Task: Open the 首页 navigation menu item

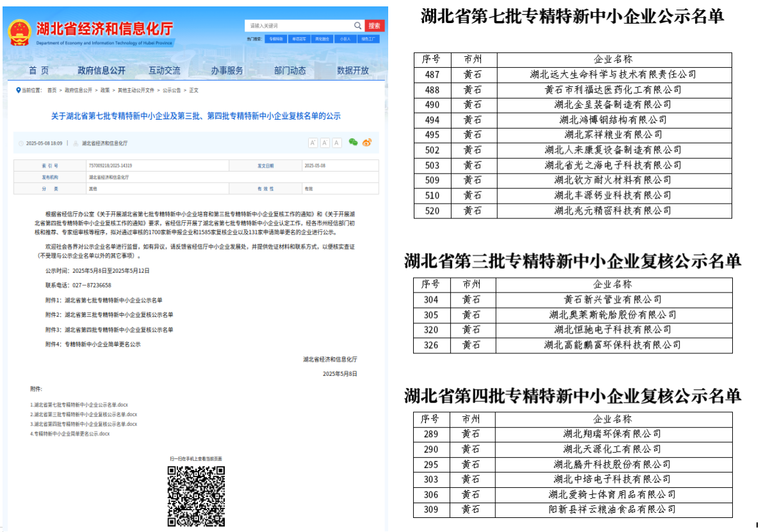Action: [38, 70]
